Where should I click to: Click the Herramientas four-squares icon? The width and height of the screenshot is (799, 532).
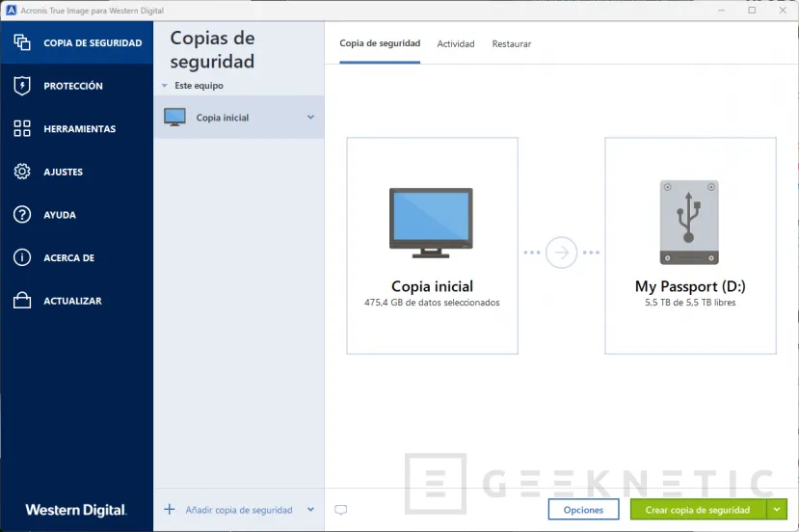[22, 128]
